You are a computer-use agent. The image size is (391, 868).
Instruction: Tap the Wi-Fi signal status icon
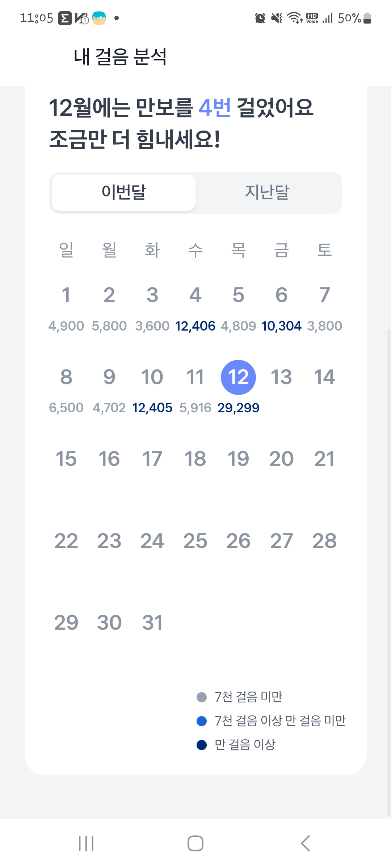295,18
